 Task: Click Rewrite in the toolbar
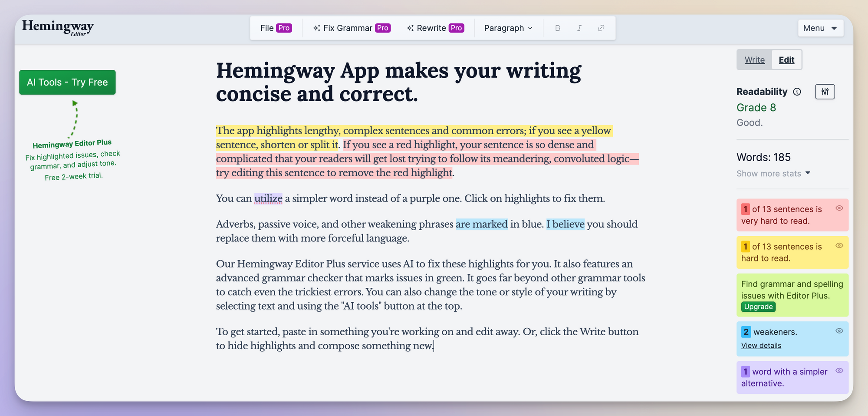pyautogui.click(x=435, y=28)
